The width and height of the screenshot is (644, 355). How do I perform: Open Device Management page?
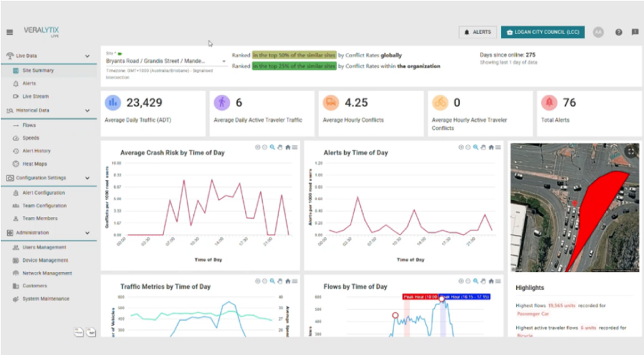45,260
